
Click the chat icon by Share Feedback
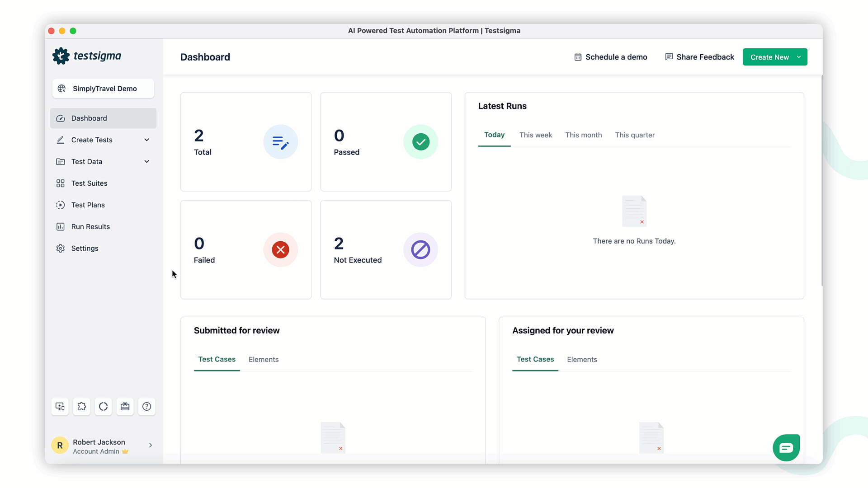[x=669, y=57]
